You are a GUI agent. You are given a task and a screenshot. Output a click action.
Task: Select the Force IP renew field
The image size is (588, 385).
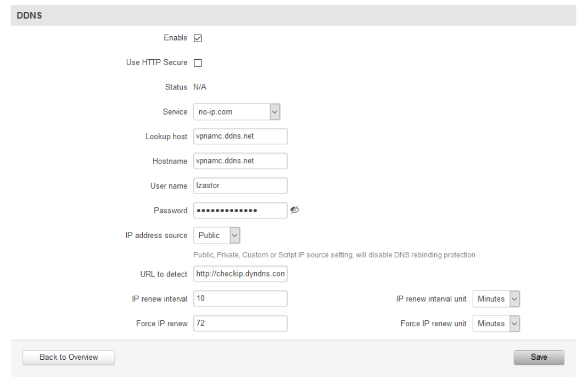click(x=240, y=324)
